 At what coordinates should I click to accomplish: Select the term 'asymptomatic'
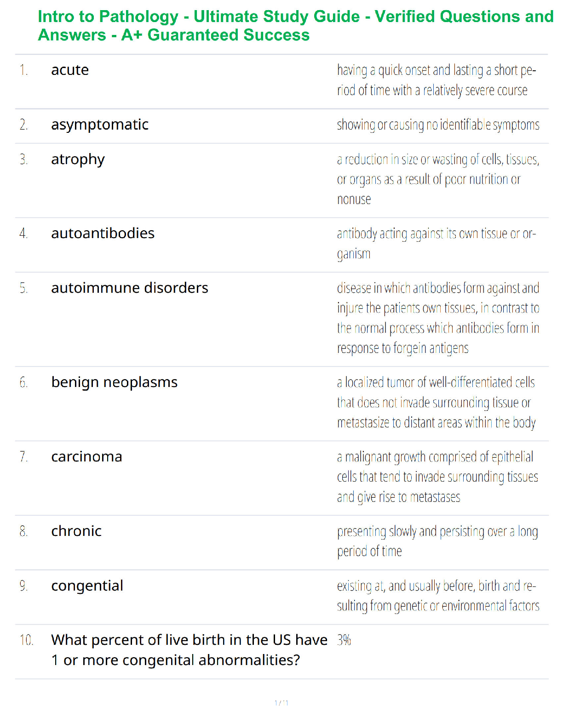[100, 125]
